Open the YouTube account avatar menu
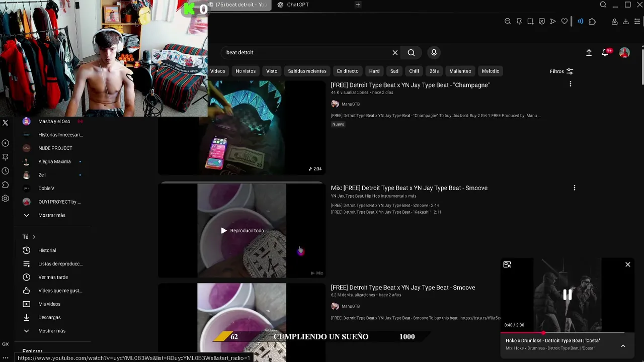 (624, 52)
